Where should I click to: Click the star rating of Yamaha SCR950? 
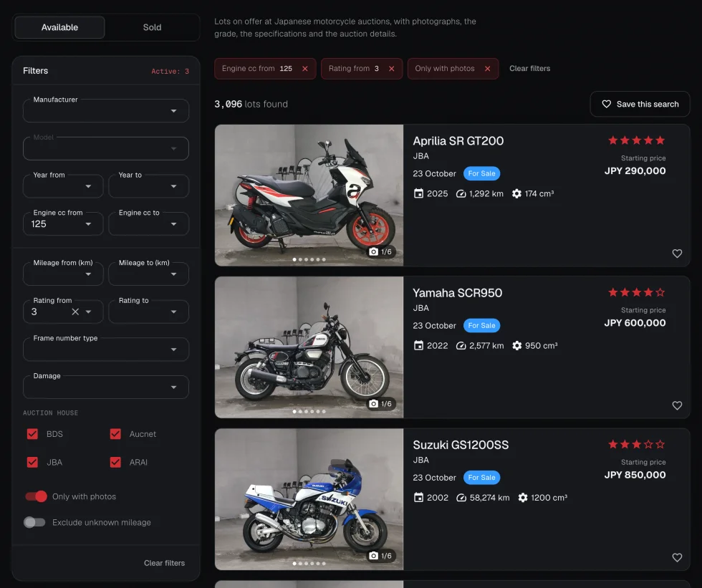pyautogui.click(x=636, y=292)
